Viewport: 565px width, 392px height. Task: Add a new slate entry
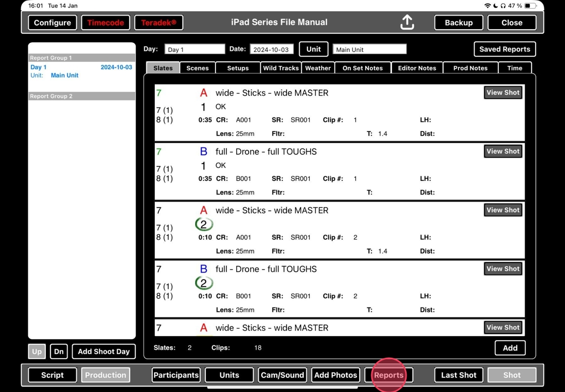click(510, 348)
